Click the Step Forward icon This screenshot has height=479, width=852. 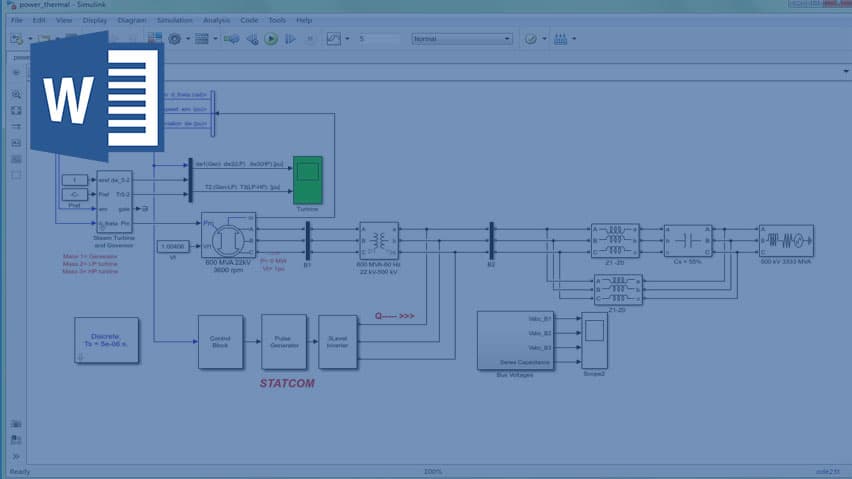[x=291, y=39]
